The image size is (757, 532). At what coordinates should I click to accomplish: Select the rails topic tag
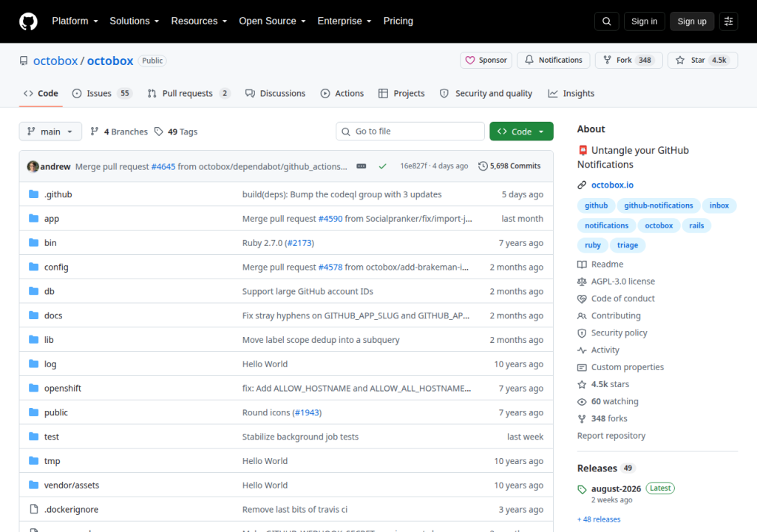pos(696,225)
